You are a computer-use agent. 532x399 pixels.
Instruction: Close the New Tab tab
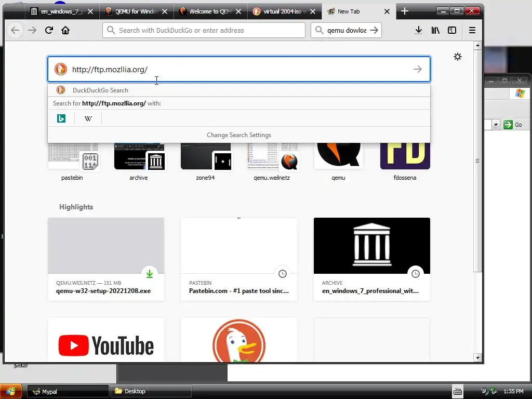[387, 11]
